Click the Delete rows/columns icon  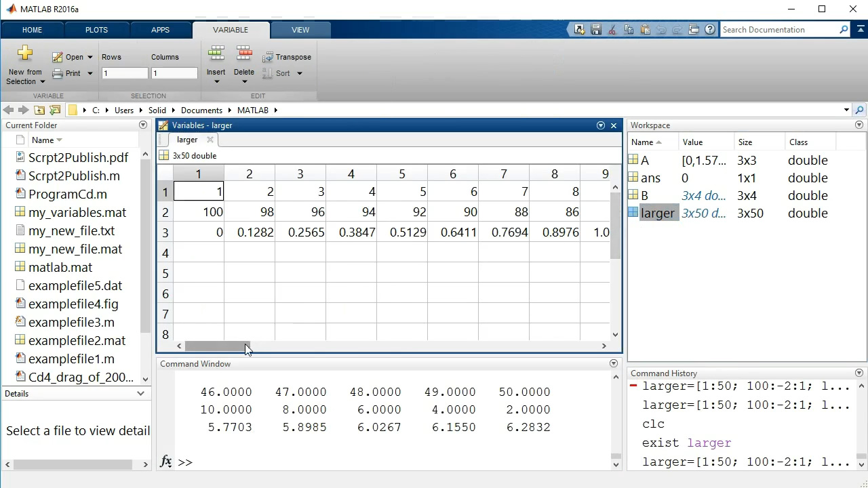click(x=244, y=54)
